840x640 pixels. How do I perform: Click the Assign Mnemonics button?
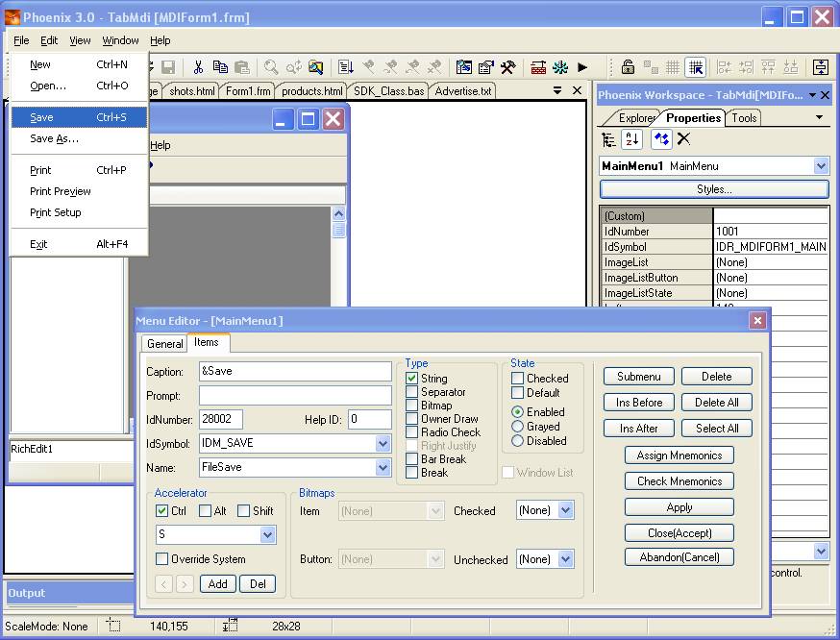tap(679, 455)
